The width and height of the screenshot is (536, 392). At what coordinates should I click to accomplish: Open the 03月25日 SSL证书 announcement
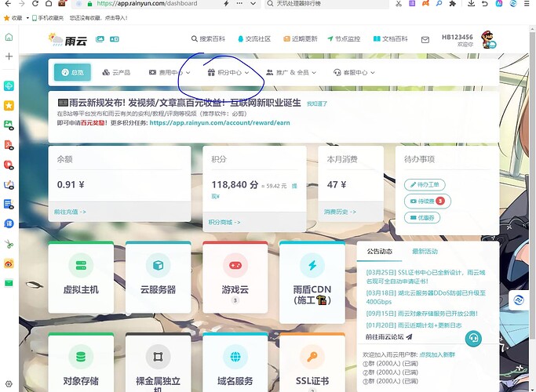tap(425, 277)
